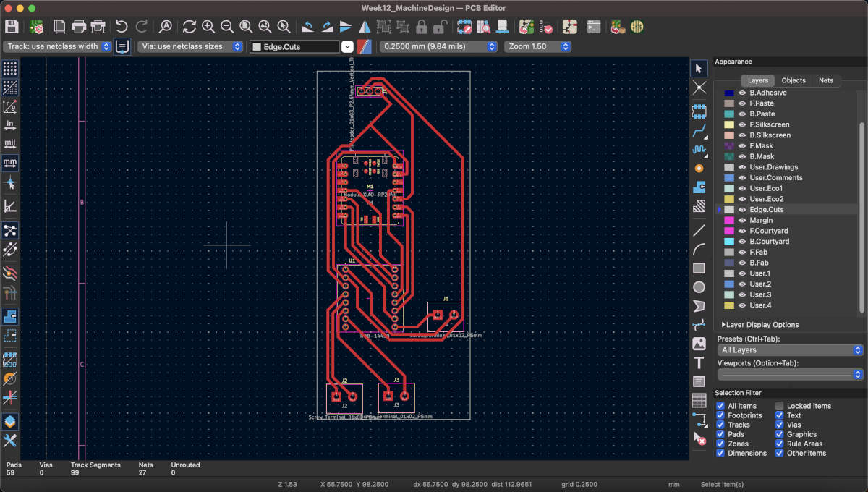Switch to the Objects tab
Image resolution: width=868 pixels, height=492 pixels.
[793, 80]
